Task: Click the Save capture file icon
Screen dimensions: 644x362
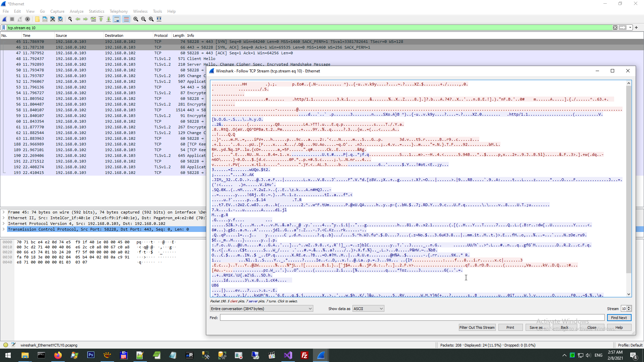Action: tap(45, 19)
